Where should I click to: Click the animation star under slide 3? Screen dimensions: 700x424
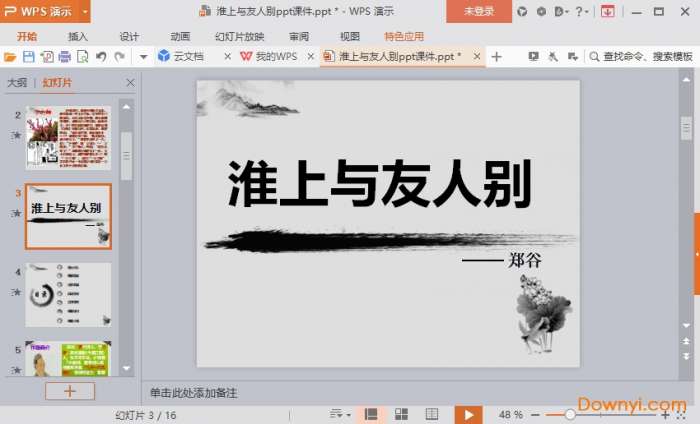[17, 213]
